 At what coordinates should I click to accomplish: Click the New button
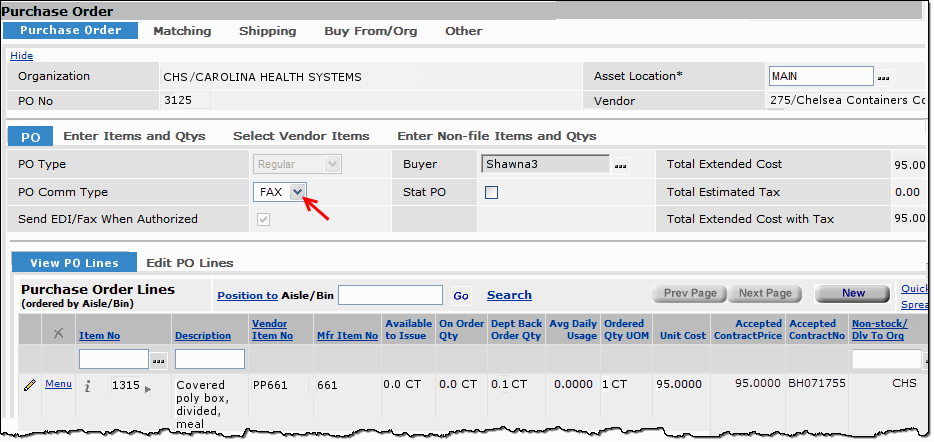click(x=852, y=294)
